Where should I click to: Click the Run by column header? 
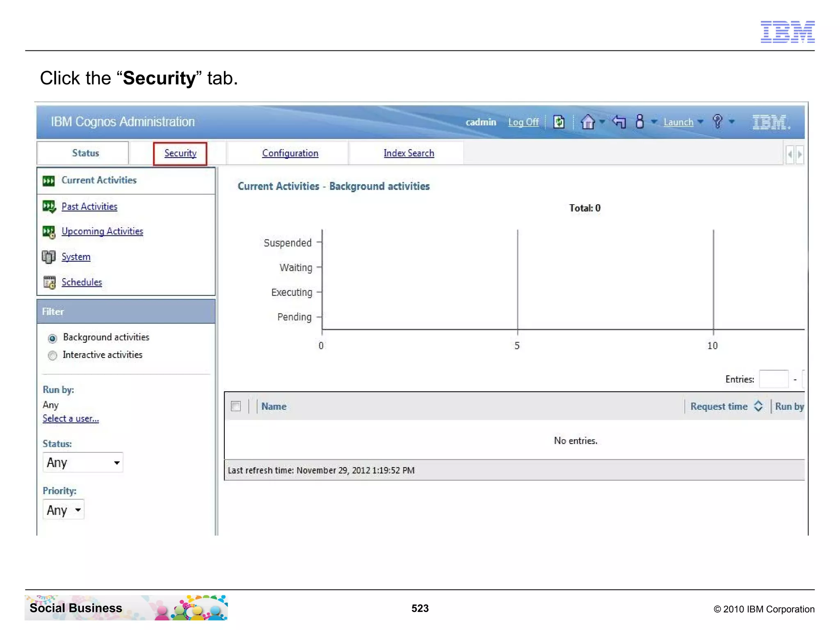click(790, 406)
